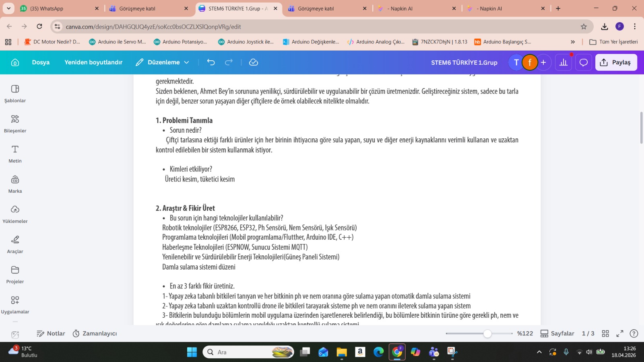The image size is (644, 362).
Task: Toggle the Sayfalar pages panel
Action: tap(557, 333)
